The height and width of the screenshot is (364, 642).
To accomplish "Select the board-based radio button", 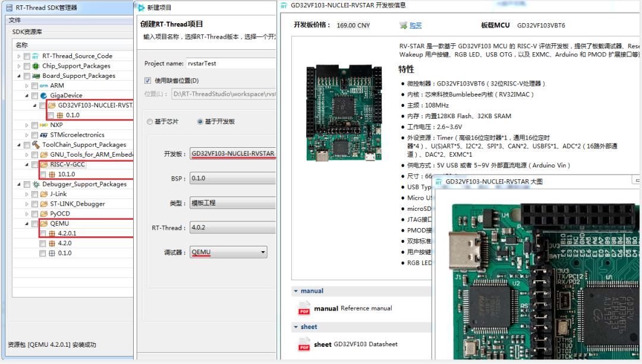I will pyautogui.click(x=200, y=122).
